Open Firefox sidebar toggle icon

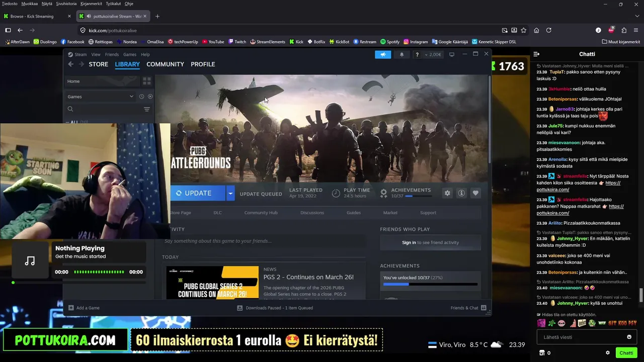point(8,30)
